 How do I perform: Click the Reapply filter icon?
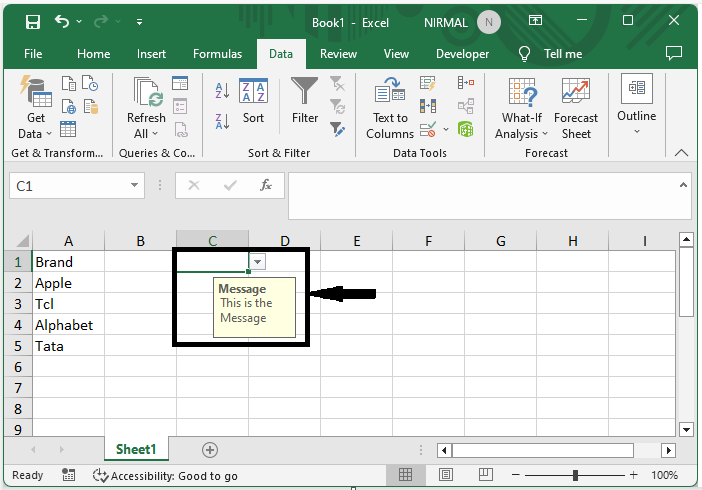(337, 107)
